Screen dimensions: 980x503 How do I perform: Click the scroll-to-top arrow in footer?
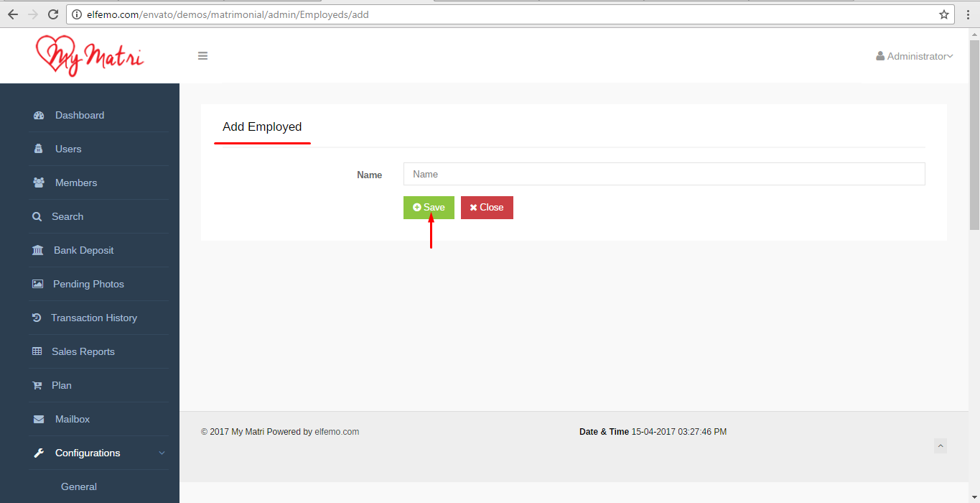click(x=941, y=446)
